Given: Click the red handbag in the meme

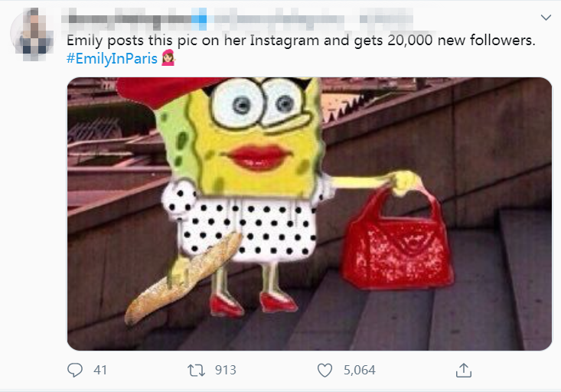Looking at the screenshot, I should pos(397,239).
